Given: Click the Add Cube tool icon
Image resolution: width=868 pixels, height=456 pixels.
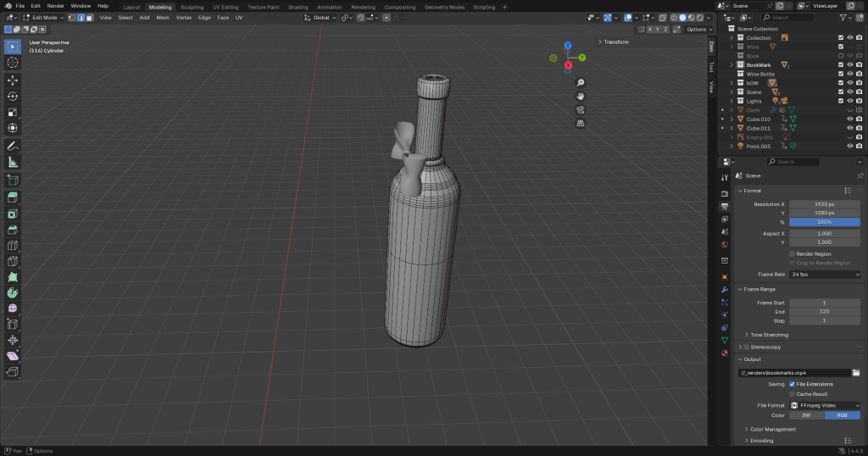Looking at the screenshot, I should (x=13, y=180).
